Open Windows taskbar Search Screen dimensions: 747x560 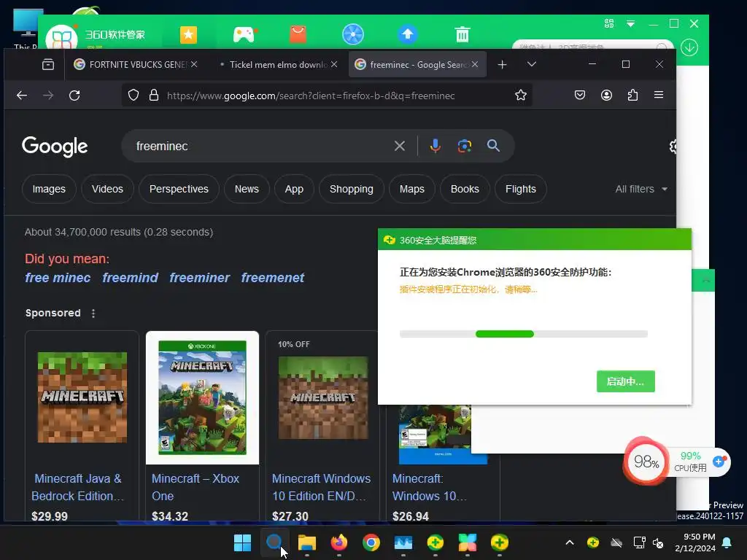[x=274, y=542]
